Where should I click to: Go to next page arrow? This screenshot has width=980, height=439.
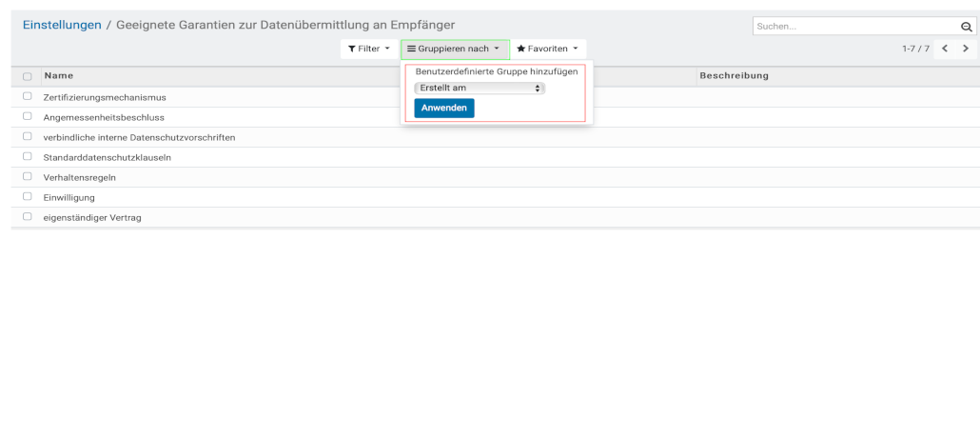[966, 49]
